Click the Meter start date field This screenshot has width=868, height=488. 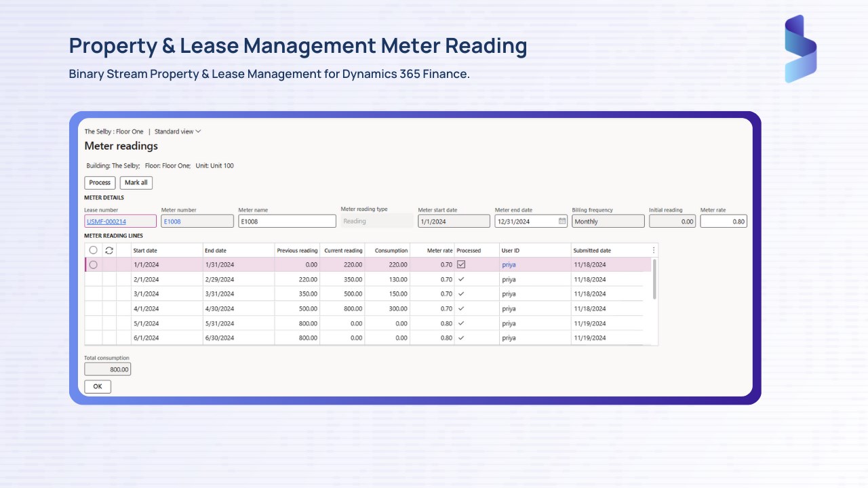pyautogui.click(x=454, y=221)
